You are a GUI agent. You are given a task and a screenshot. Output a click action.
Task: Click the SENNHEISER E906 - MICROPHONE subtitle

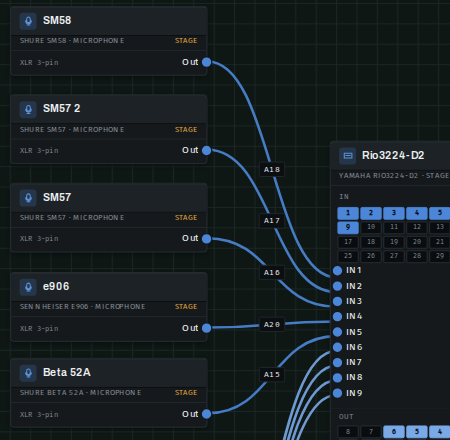pos(82,307)
